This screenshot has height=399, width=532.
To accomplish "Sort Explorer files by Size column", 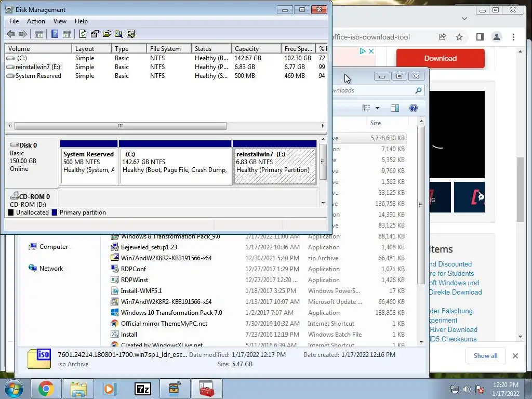I will pyautogui.click(x=387, y=123).
